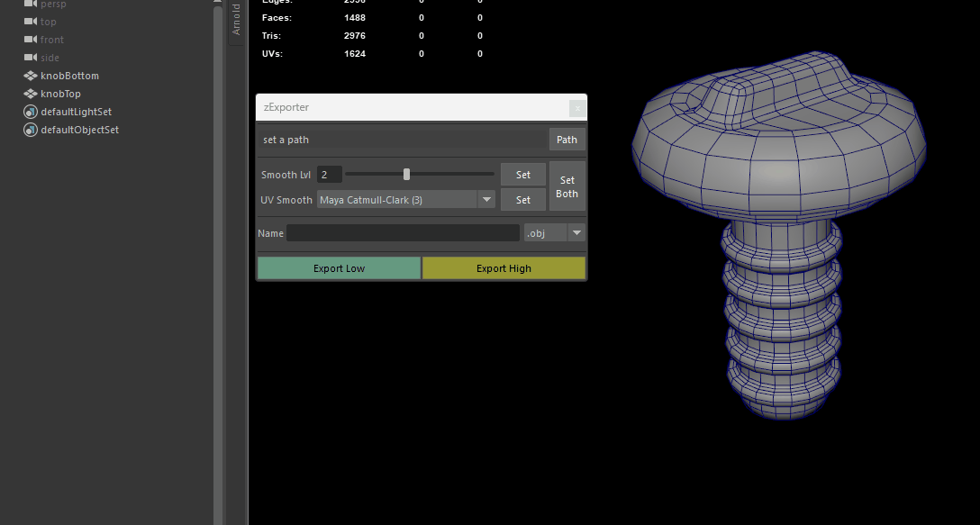This screenshot has width=980, height=525.
Task: Click the Name input field
Action: click(404, 233)
